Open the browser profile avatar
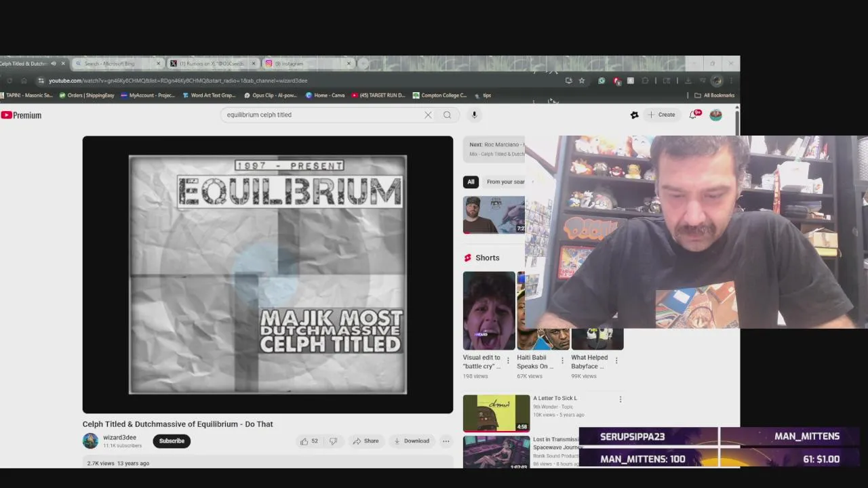 (x=716, y=81)
